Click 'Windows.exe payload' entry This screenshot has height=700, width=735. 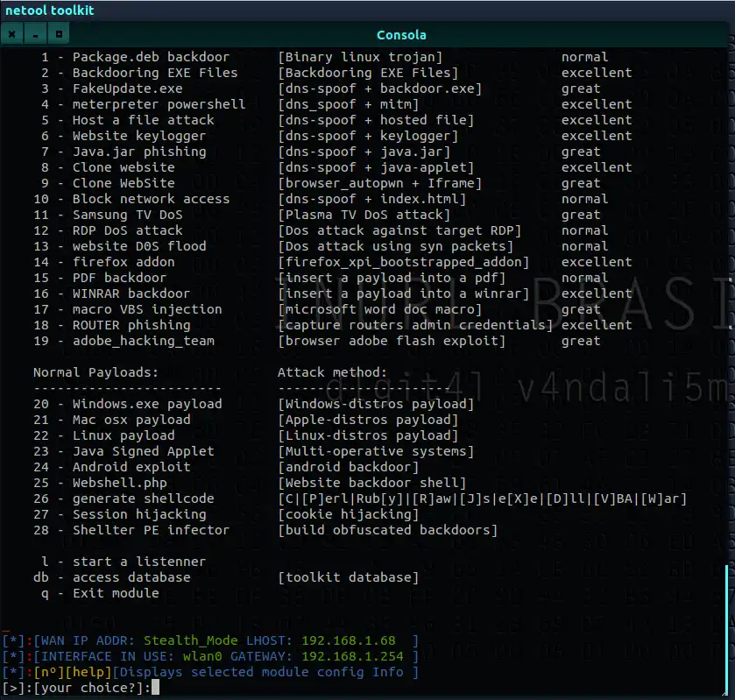(x=147, y=404)
